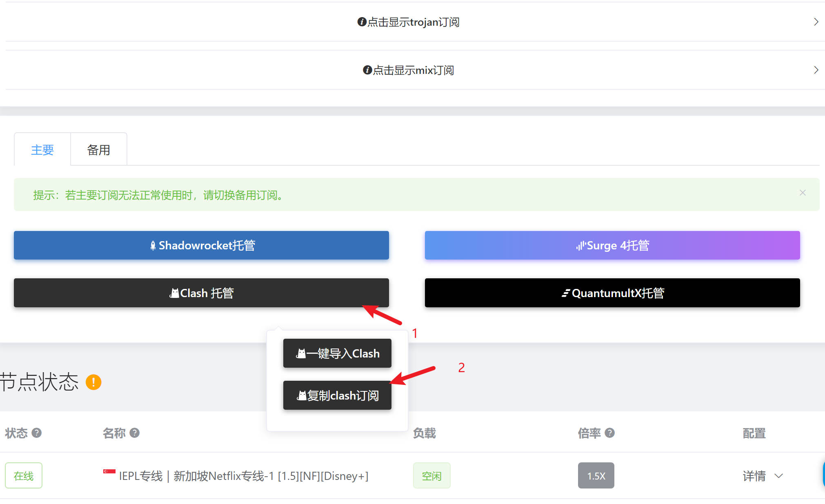Click the Surge waveform icon
This screenshot has width=825, height=504.
580,246
